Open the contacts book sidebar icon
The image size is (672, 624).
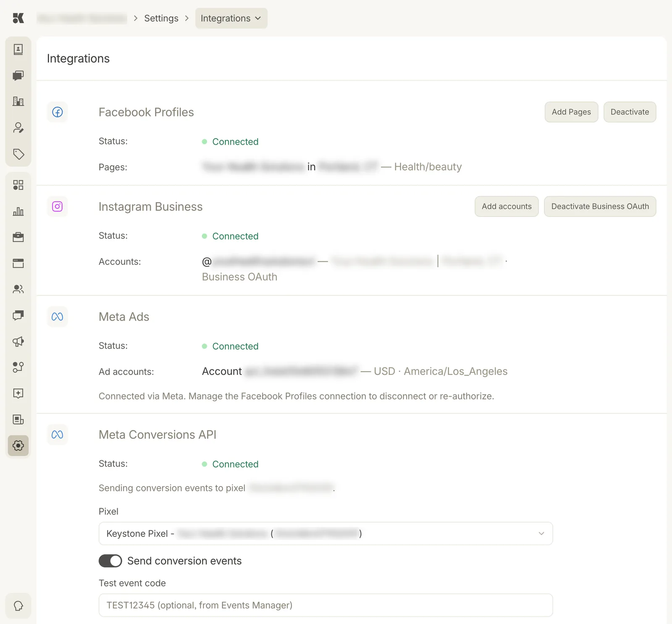18,50
